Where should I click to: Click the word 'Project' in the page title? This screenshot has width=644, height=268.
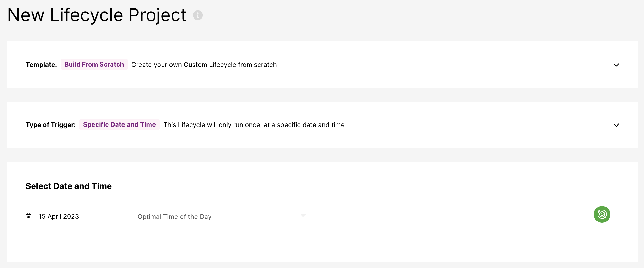click(x=157, y=15)
